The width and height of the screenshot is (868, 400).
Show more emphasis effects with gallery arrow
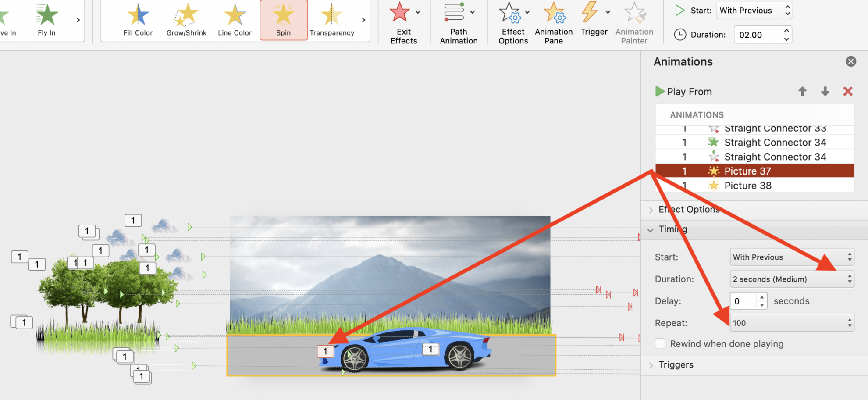click(363, 20)
